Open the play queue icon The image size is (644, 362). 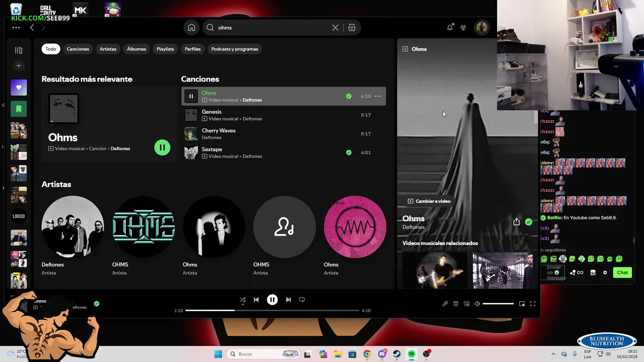coord(456,304)
